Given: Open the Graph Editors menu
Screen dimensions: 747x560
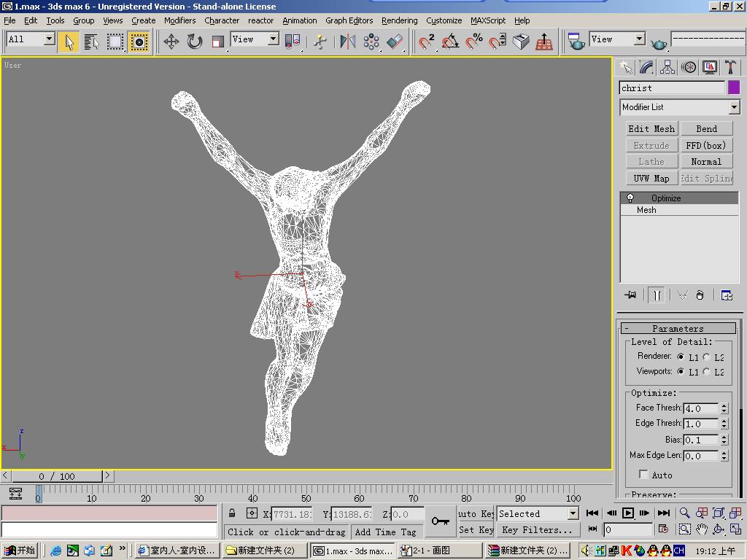Looking at the screenshot, I should click(x=349, y=20).
